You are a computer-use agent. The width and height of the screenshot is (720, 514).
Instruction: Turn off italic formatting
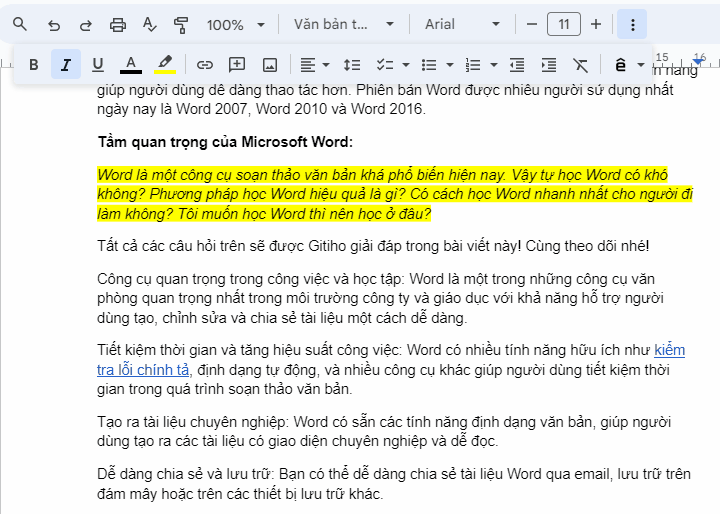66,65
